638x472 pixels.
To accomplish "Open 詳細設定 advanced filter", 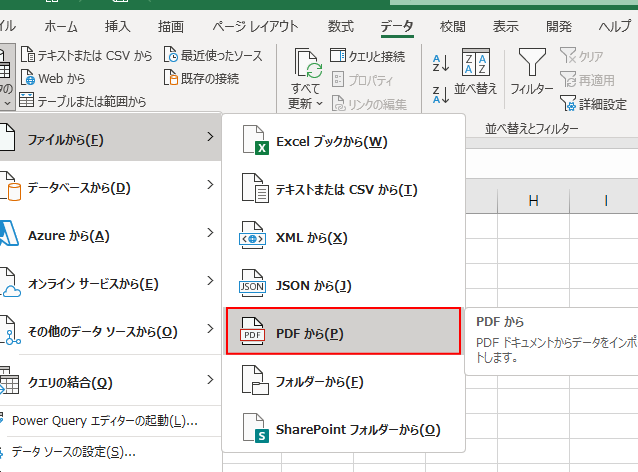I will click(x=593, y=104).
